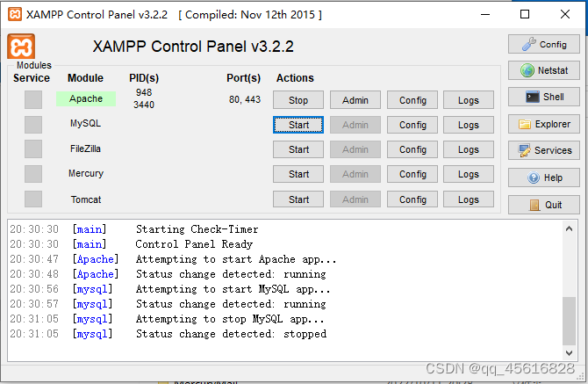Open Apache Config options
Screen dimensions: 588x384
pos(412,100)
